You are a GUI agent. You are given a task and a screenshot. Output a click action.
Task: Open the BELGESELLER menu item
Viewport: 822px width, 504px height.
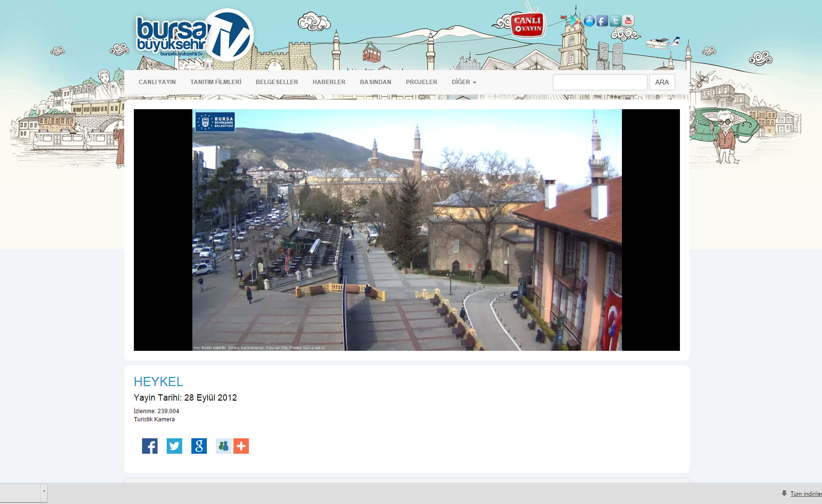[277, 82]
